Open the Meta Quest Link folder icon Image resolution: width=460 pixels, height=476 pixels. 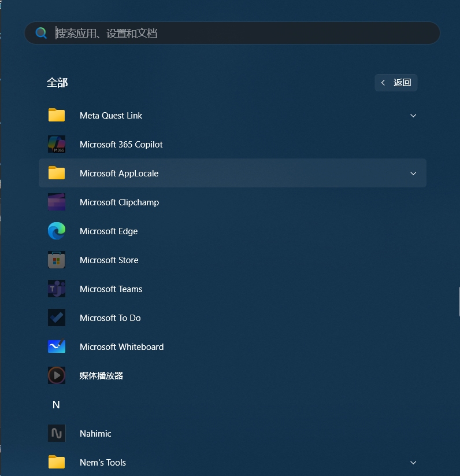click(x=57, y=115)
